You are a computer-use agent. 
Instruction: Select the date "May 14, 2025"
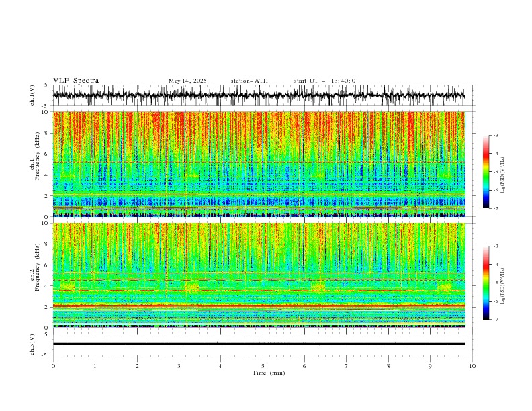(x=187, y=81)
